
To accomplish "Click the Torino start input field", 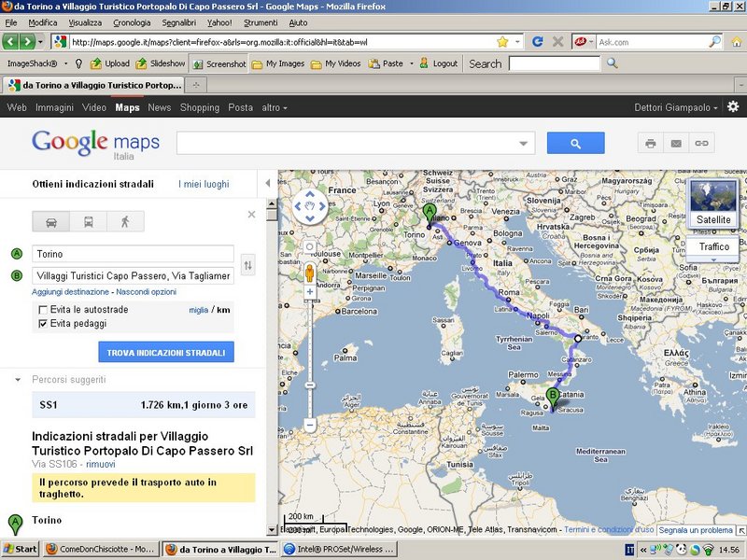I will point(133,254).
